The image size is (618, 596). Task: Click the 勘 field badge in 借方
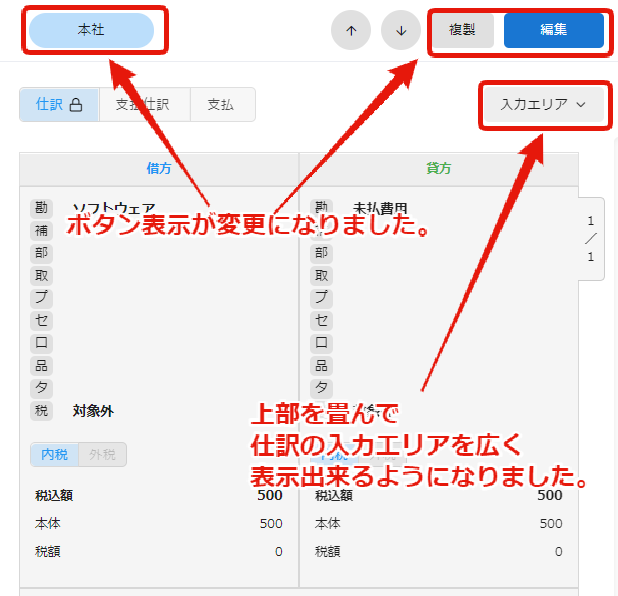41,207
